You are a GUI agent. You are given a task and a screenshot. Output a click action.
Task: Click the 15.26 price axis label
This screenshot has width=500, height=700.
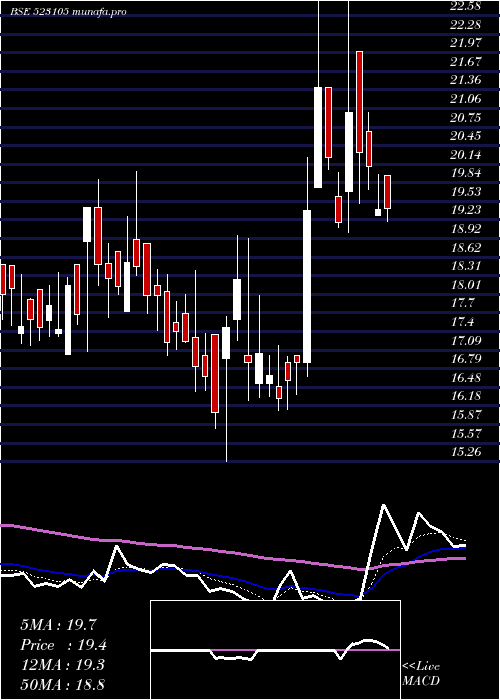pos(466,452)
